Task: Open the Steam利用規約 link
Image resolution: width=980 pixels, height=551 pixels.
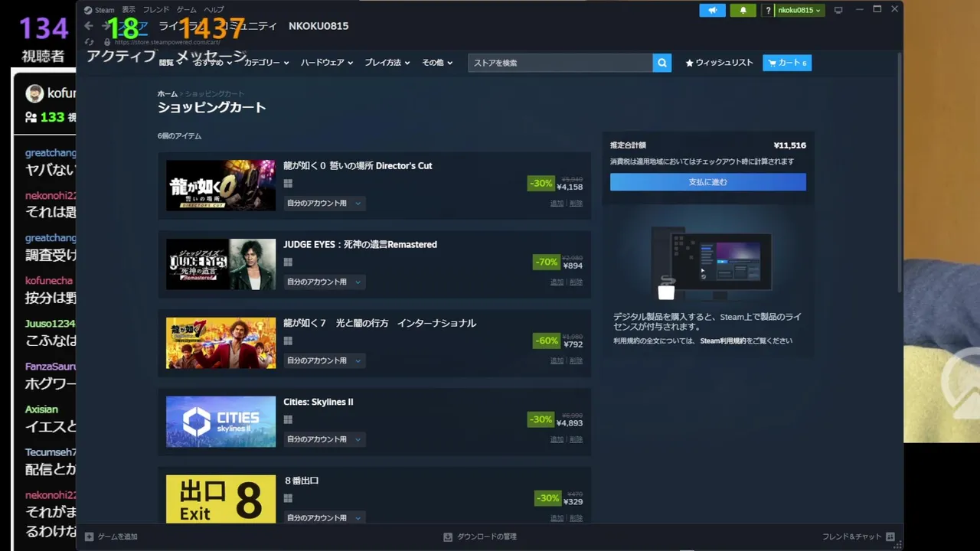Action: click(x=724, y=341)
